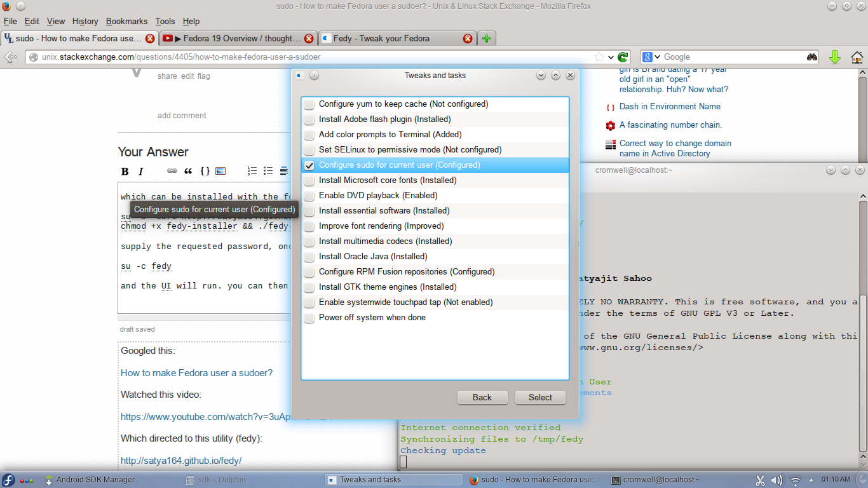Open the Google search engine dropdown

pyautogui.click(x=657, y=57)
